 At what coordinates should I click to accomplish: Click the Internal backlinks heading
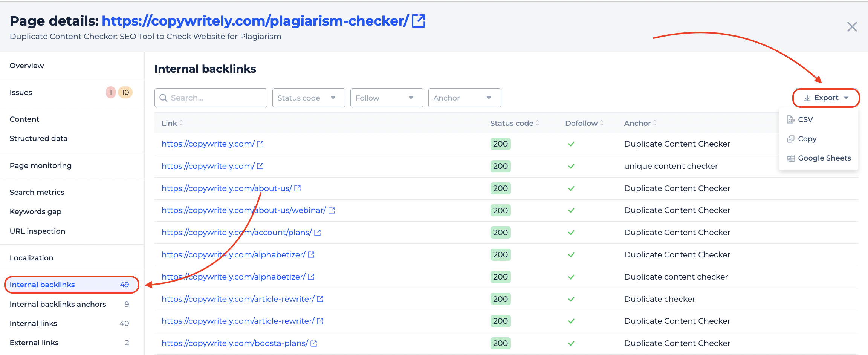(205, 69)
